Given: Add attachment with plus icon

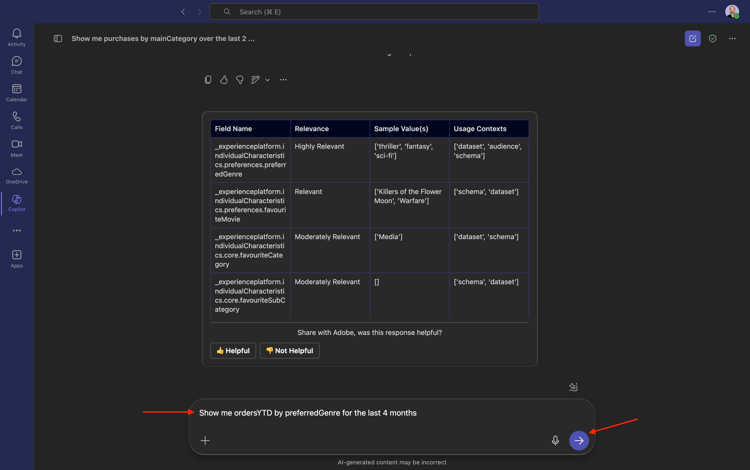Looking at the screenshot, I should pos(205,440).
